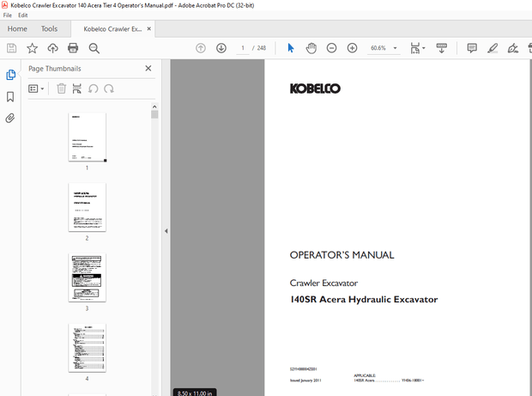Open the Sign document pen tool
This screenshot has width=532, height=396.
tap(512, 48)
